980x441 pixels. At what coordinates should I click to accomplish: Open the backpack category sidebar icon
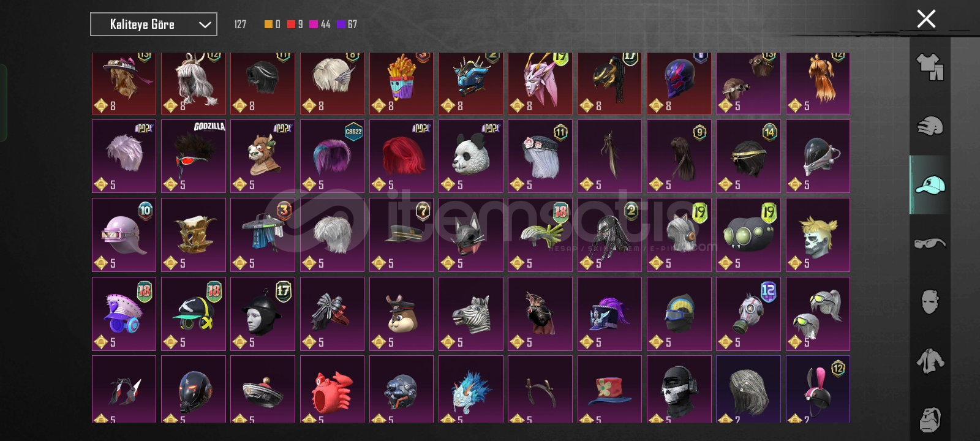930,420
